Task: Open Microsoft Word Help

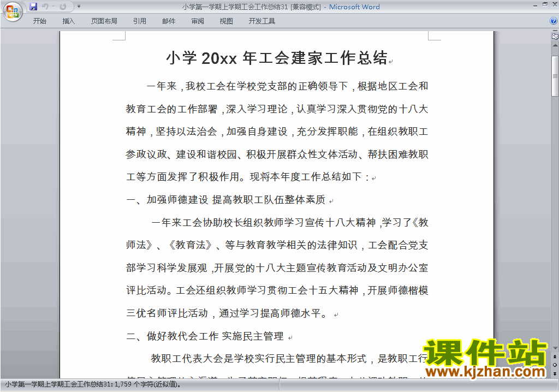Action: pyautogui.click(x=554, y=21)
